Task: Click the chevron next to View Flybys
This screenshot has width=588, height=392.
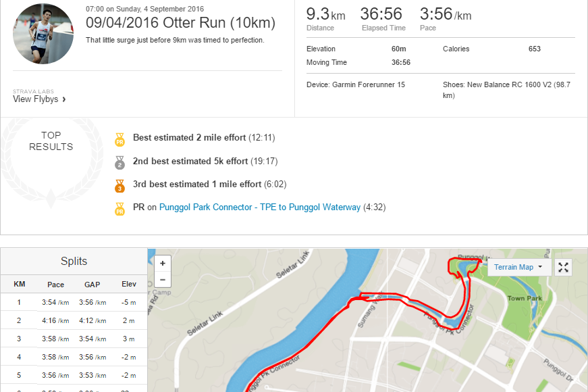Action: pos(64,99)
